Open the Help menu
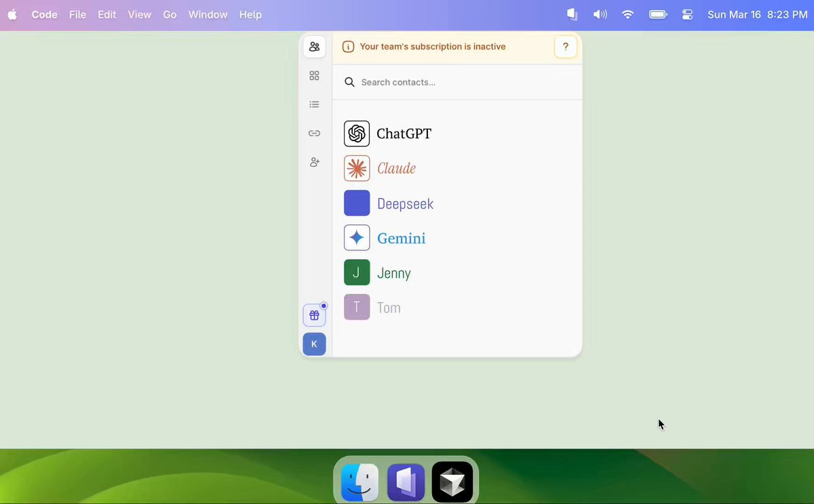This screenshot has width=814, height=504. tap(250, 14)
